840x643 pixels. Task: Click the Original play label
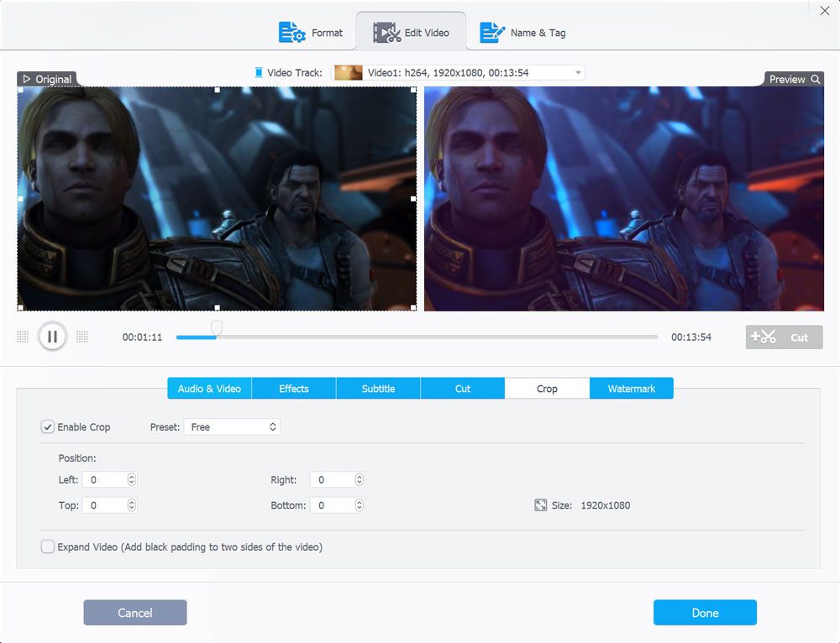click(47, 79)
